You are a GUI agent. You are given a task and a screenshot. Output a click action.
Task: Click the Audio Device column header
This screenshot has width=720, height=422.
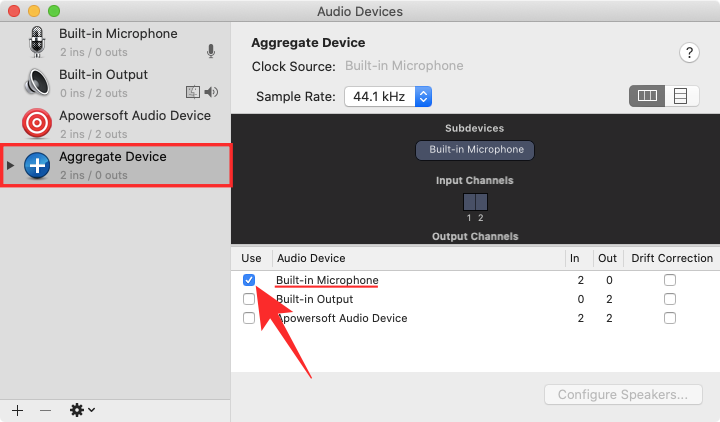(x=311, y=258)
